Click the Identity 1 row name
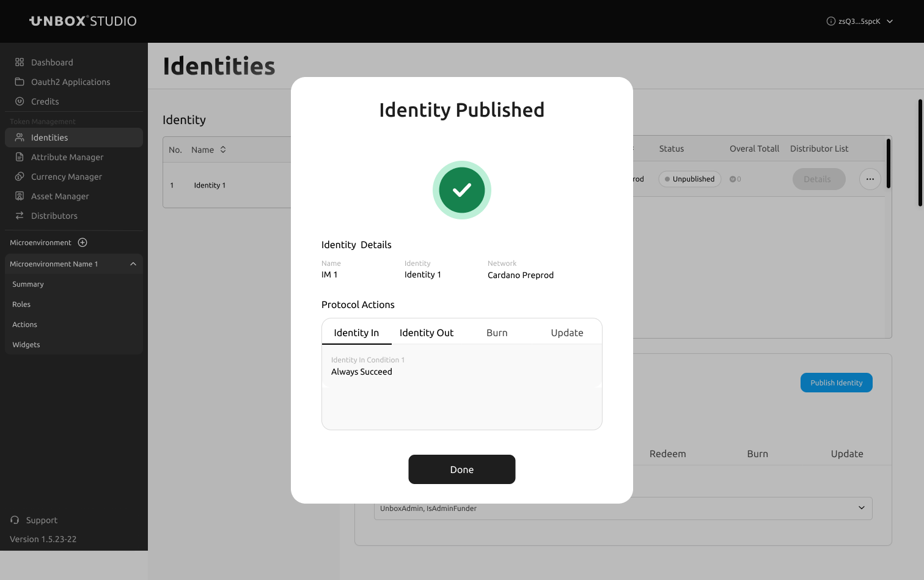This screenshot has width=924, height=580. (x=210, y=185)
